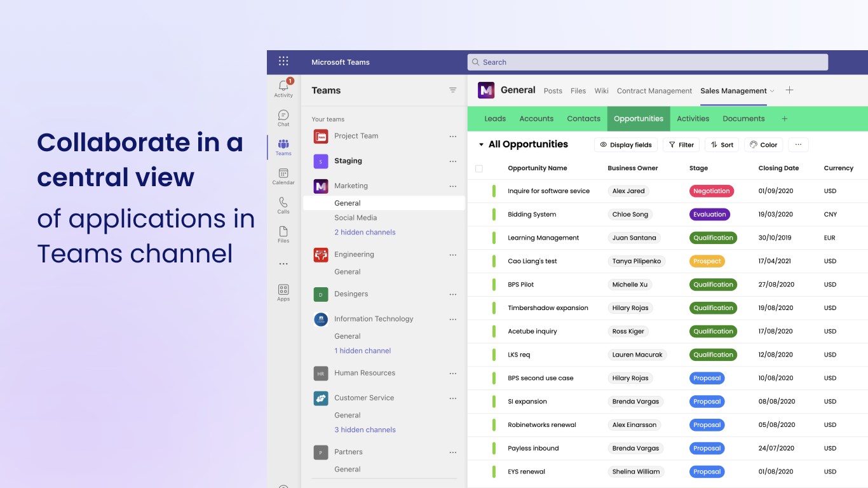Open more options for Marketing team
Screen dimensions: 868x488
[453, 186]
